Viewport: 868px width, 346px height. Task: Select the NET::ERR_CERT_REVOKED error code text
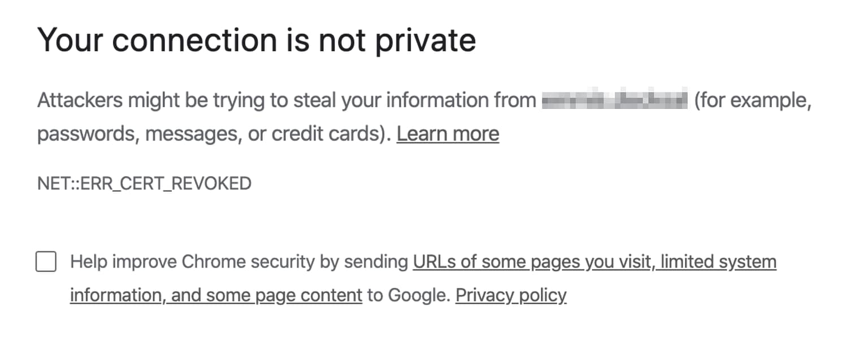click(x=144, y=183)
